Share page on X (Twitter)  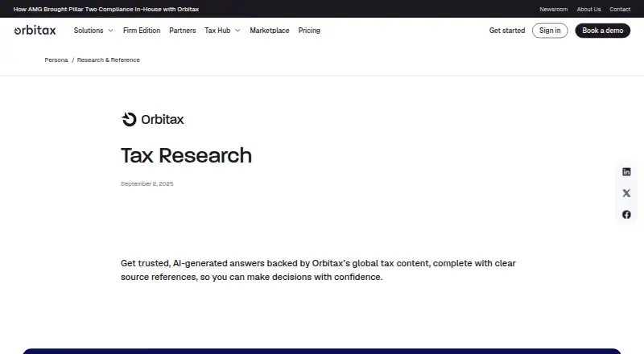626,193
